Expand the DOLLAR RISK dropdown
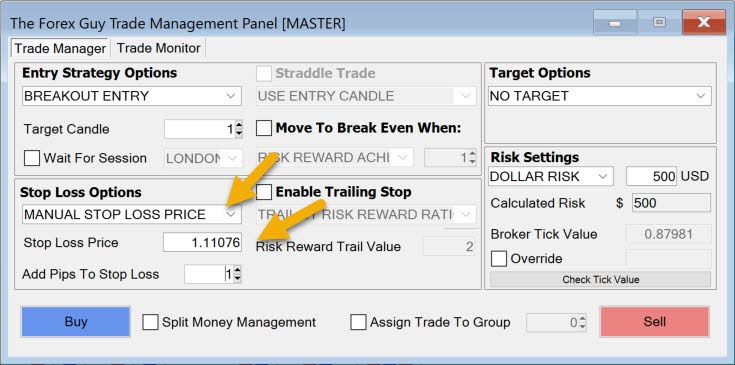Screen dimensions: 735x365 click(x=550, y=177)
